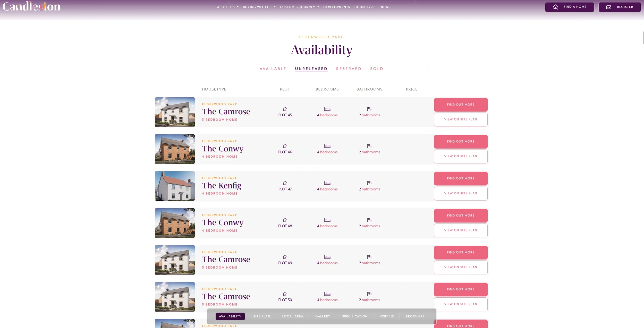This screenshot has width=644, height=328.
Task: Click the bed icon in The Kenfig row
Action: click(327, 183)
